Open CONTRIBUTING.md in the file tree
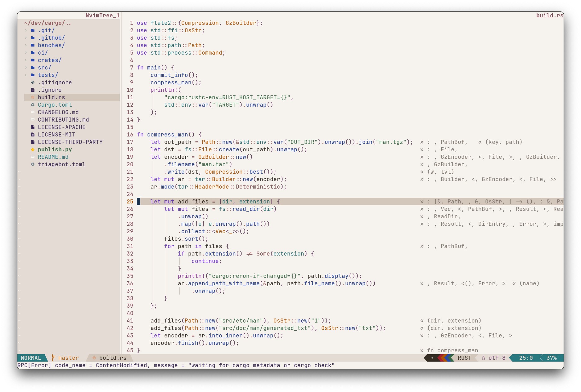 (63, 120)
